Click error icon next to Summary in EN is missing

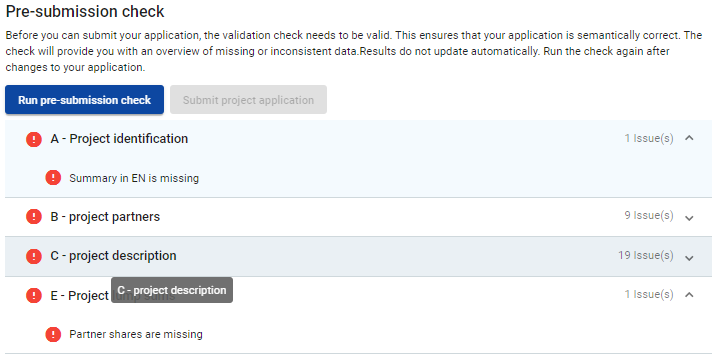pyautogui.click(x=53, y=177)
